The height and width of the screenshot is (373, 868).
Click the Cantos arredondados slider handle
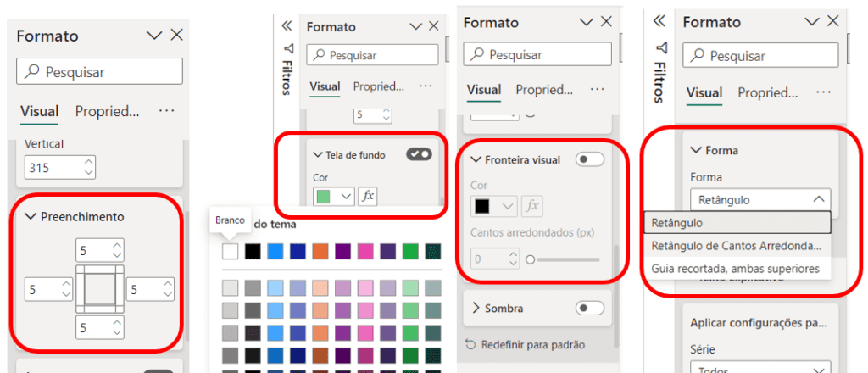point(531,259)
